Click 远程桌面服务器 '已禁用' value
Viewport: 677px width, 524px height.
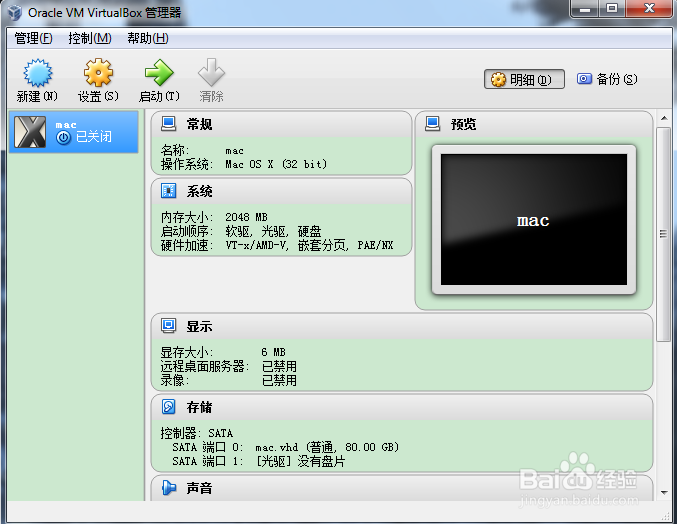pyautogui.click(x=279, y=366)
